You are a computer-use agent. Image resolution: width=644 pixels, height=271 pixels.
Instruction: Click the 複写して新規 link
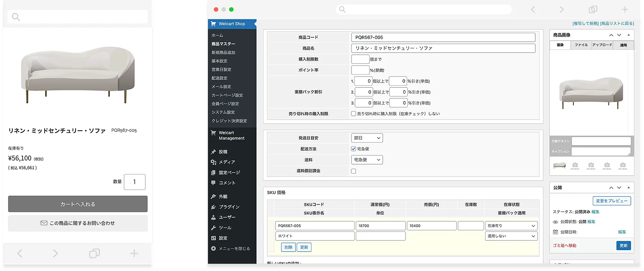click(585, 23)
